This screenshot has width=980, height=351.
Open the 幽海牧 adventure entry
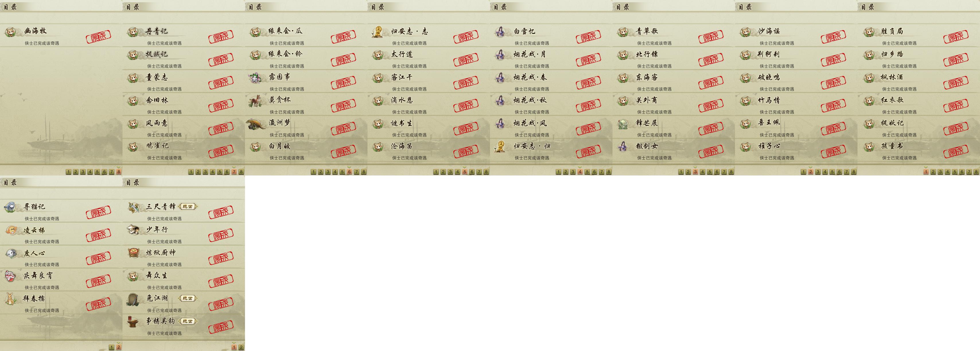61,35
